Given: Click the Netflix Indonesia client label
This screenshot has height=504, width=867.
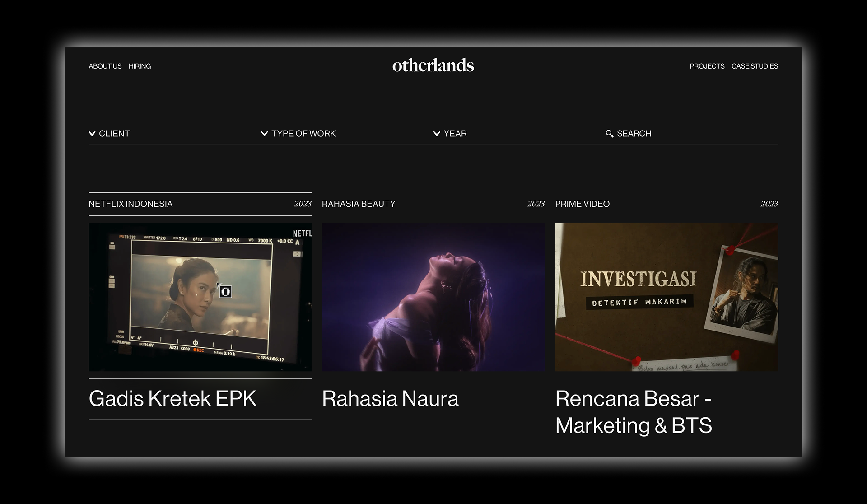Looking at the screenshot, I should pyautogui.click(x=131, y=204).
